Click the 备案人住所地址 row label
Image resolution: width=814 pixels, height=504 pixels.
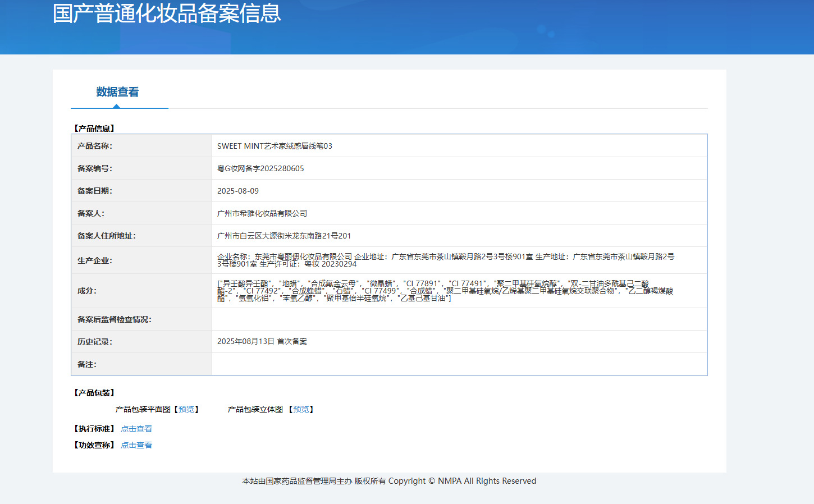107,236
